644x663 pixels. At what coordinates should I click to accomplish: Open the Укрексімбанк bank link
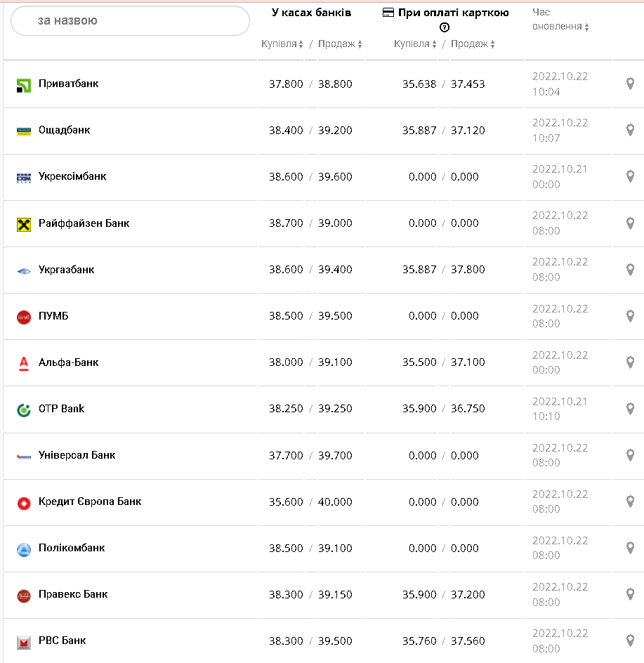click(72, 176)
